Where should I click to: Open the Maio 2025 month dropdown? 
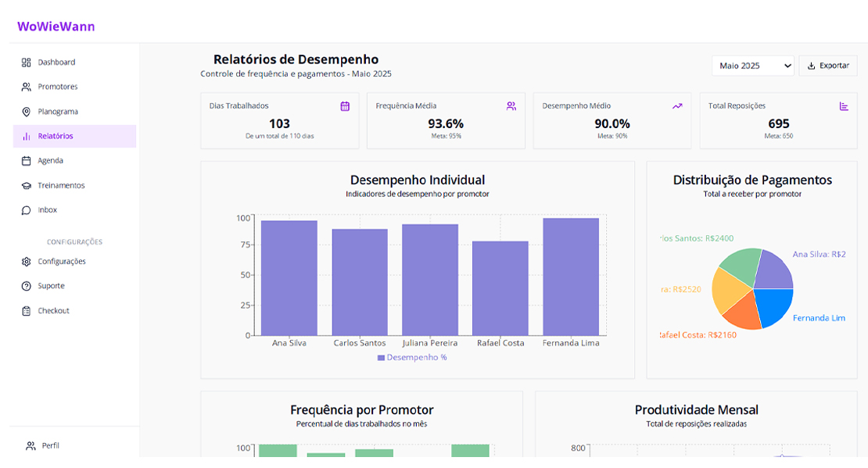(x=753, y=66)
